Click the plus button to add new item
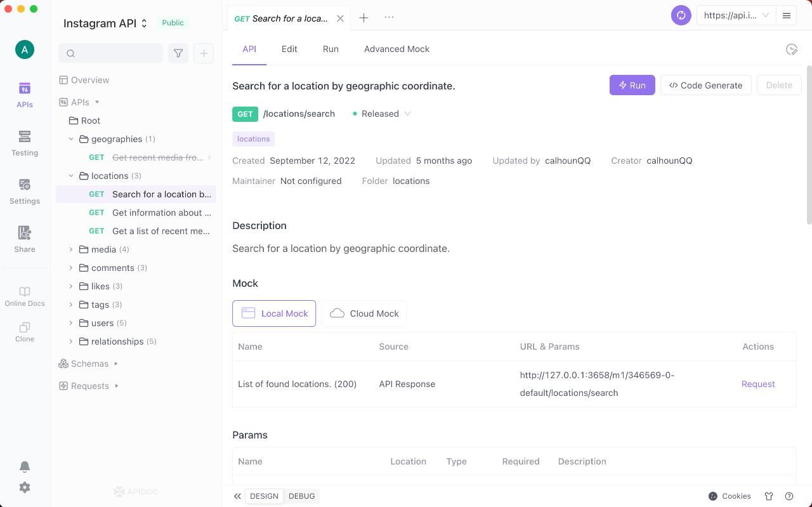 click(x=204, y=53)
